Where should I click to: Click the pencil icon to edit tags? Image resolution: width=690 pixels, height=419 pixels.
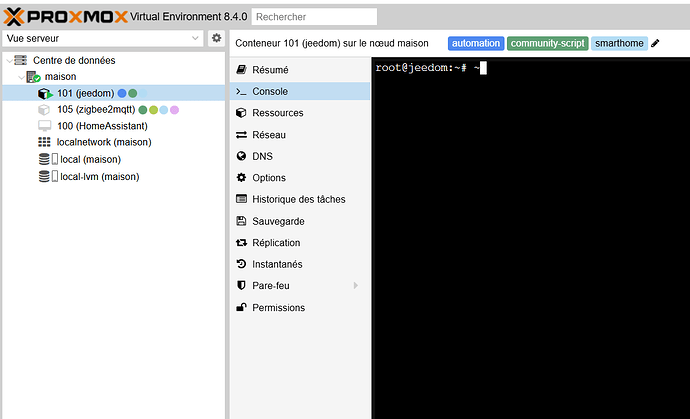point(655,43)
